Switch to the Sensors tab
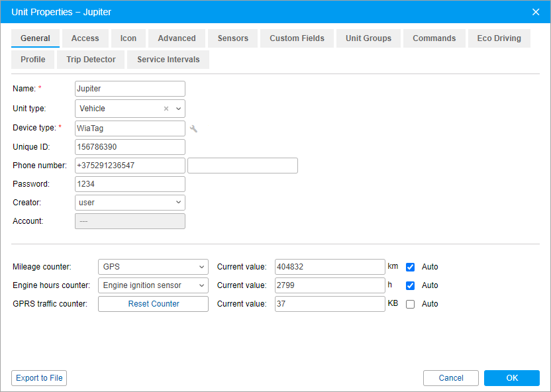 point(232,38)
